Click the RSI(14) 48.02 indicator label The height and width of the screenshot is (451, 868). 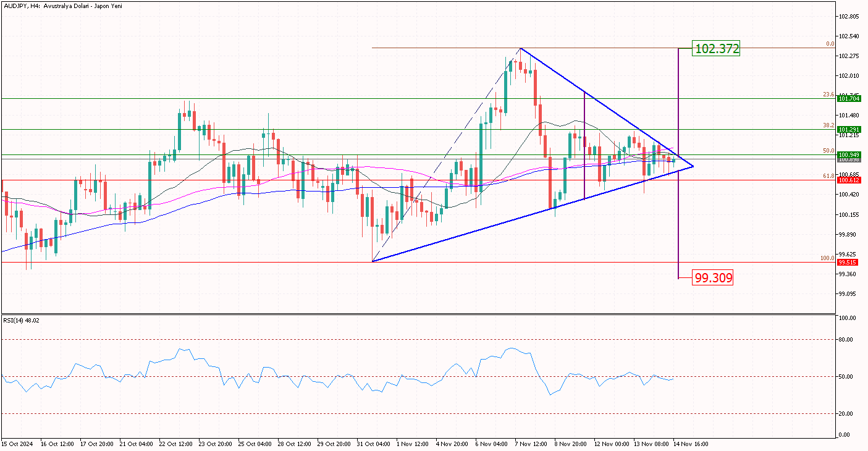pyautogui.click(x=22, y=320)
